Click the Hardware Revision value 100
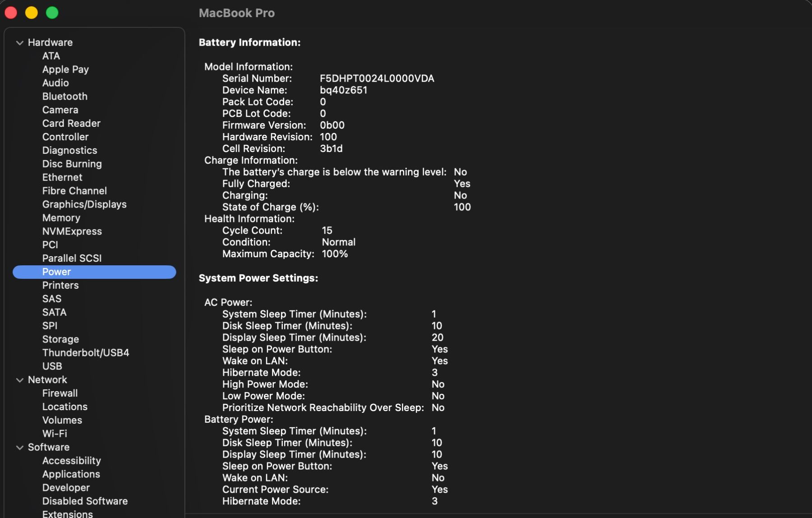This screenshot has height=518, width=812. [x=328, y=137]
